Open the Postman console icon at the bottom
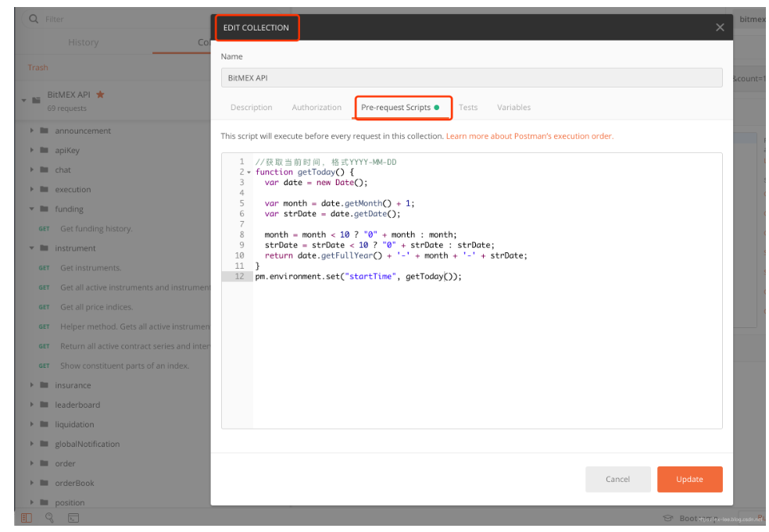 coord(73,518)
